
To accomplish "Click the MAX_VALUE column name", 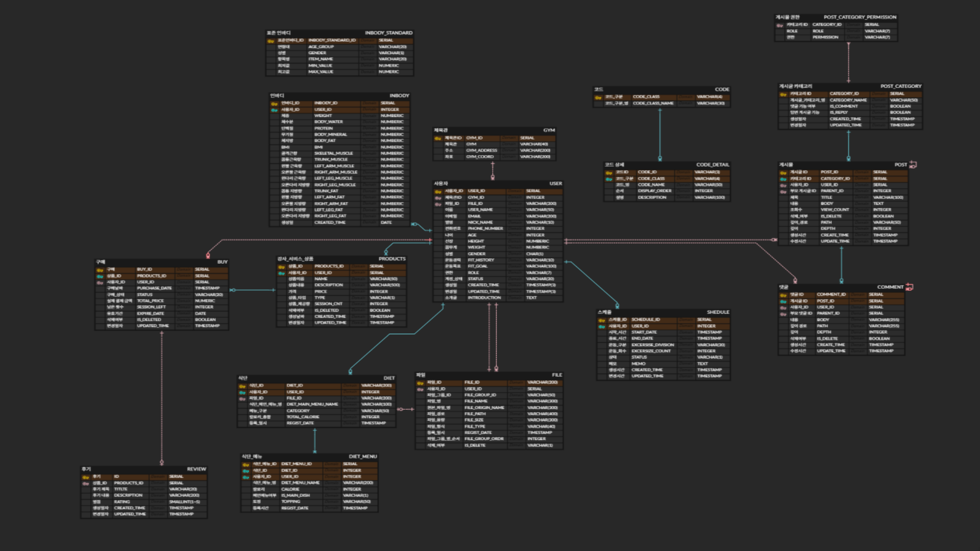I will tap(321, 72).
